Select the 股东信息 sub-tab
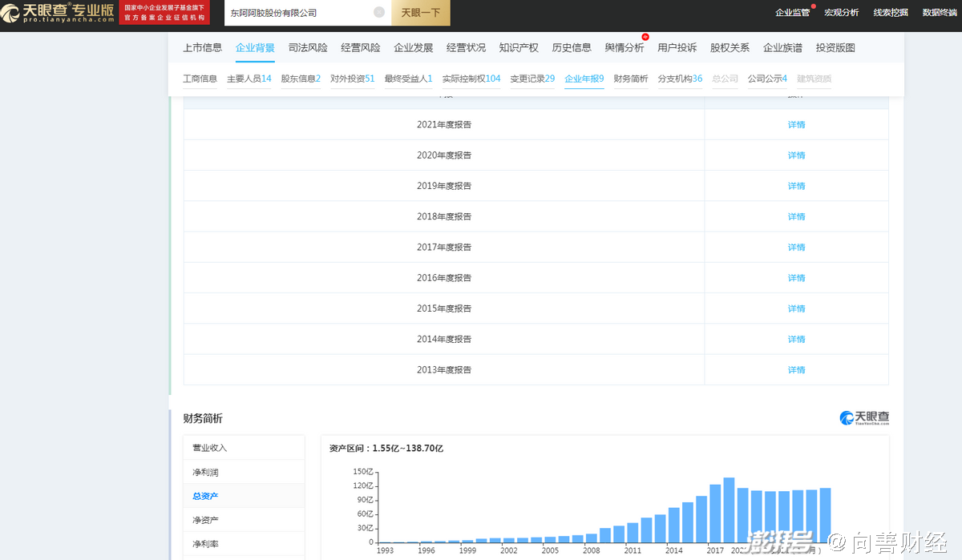The image size is (962, 560). coord(301,79)
